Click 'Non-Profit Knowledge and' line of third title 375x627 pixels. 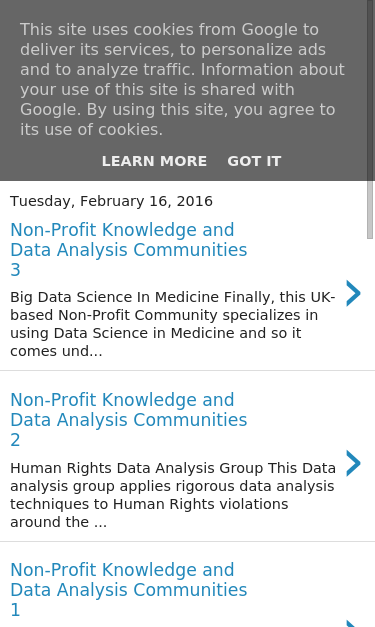[x=122, y=570]
